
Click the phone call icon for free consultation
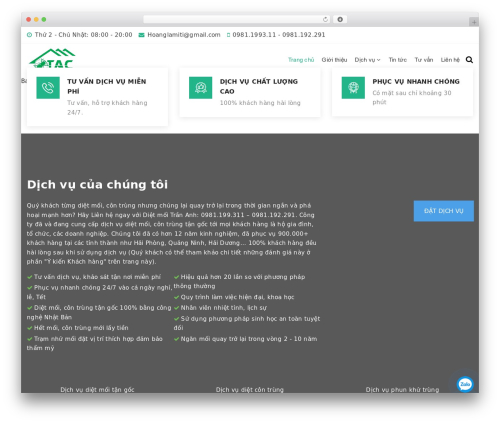pyautogui.click(x=48, y=88)
